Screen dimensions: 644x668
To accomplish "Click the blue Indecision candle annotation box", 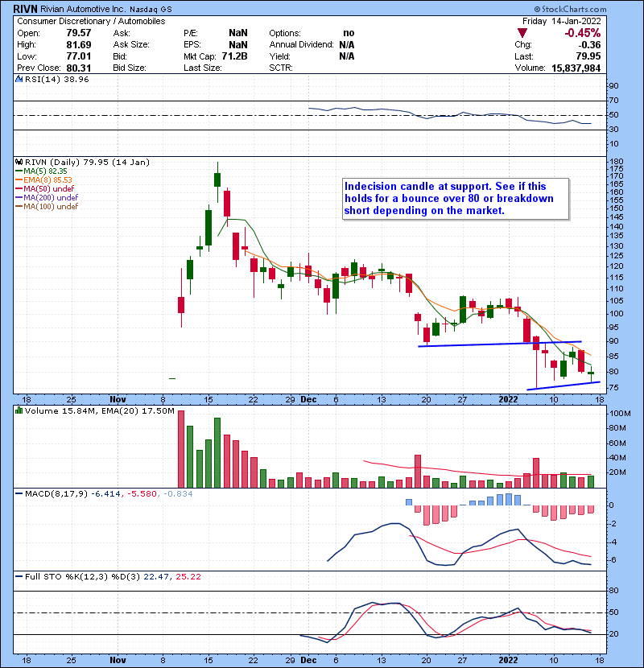I will (456, 199).
